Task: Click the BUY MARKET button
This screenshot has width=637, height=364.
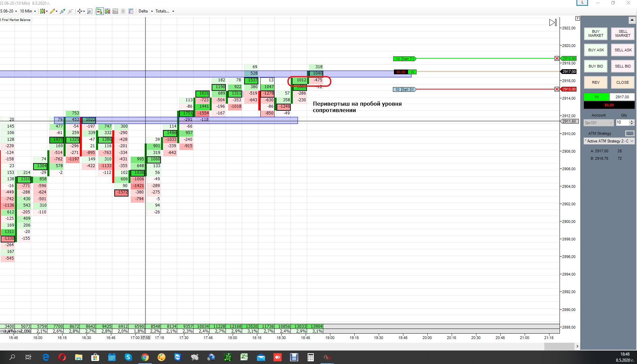Action: (x=596, y=33)
